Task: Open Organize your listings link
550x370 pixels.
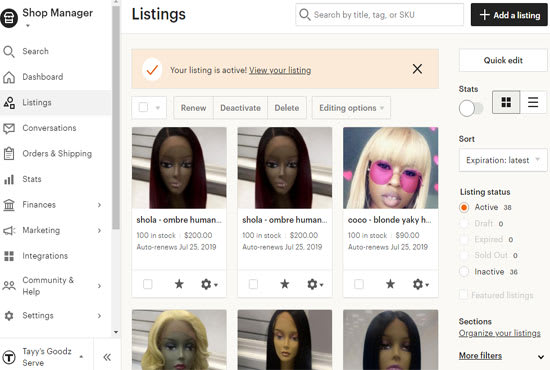Action: 499,333
